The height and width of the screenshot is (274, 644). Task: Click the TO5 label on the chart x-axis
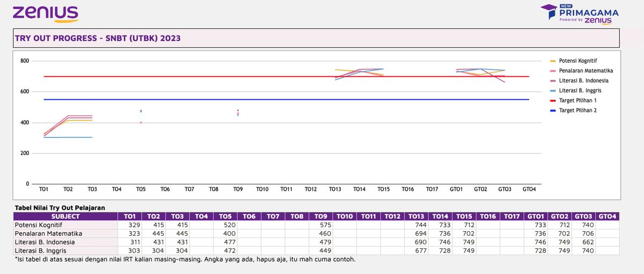141,189
